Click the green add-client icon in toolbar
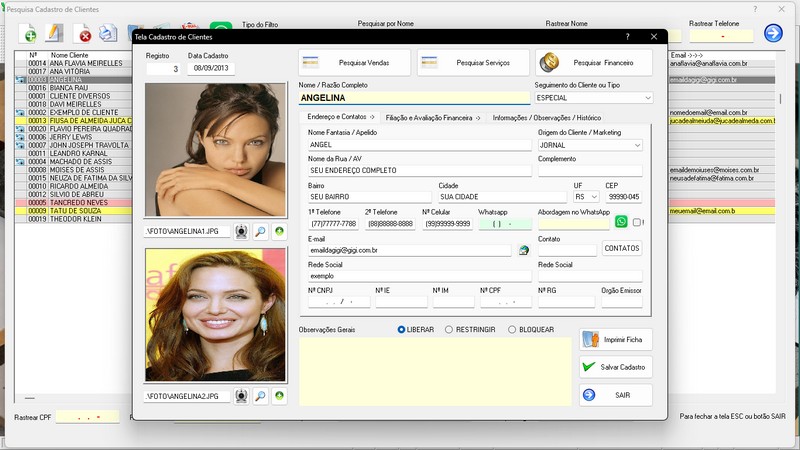This screenshot has width=800, height=450. (30, 35)
